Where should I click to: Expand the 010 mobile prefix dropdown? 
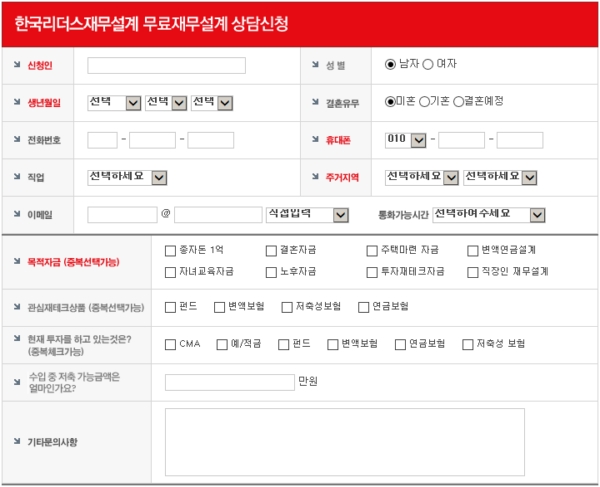pos(407,140)
